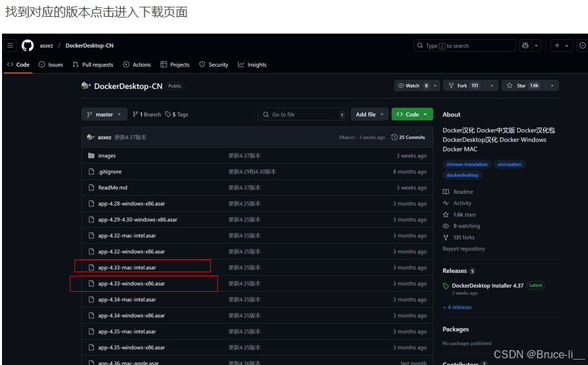Open images folder commit message '更新4.37版本'

pyautogui.click(x=245, y=156)
